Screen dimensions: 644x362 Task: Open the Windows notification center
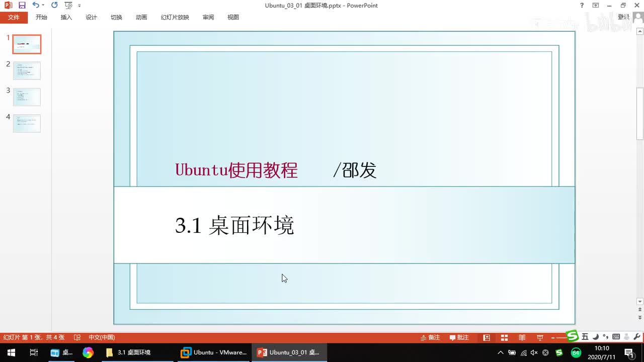click(x=629, y=352)
